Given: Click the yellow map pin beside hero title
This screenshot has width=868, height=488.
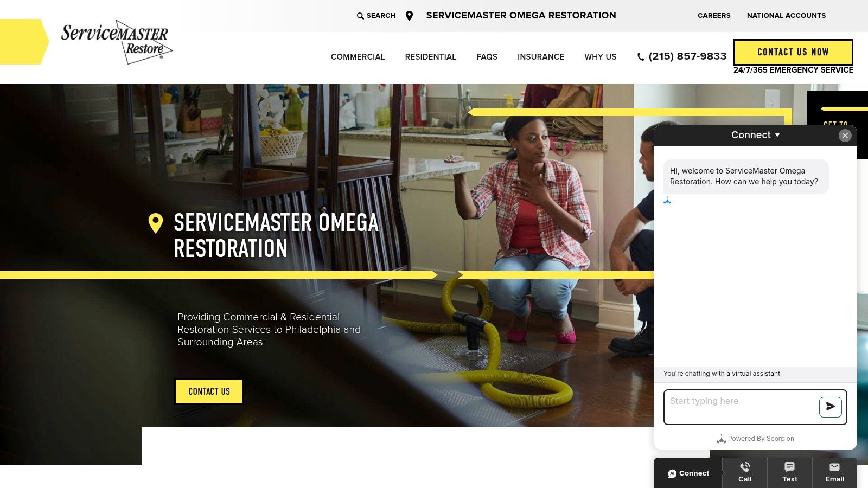Looking at the screenshot, I should click(x=156, y=223).
